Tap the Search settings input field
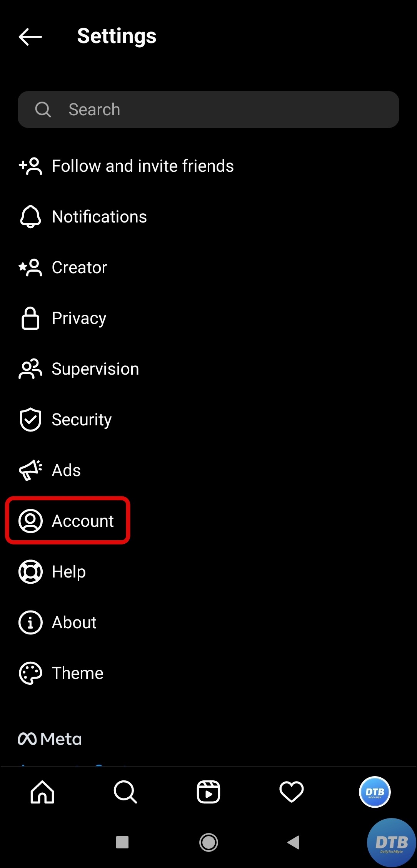This screenshot has height=868, width=417. pyautogui.click(x=208, y=110)
